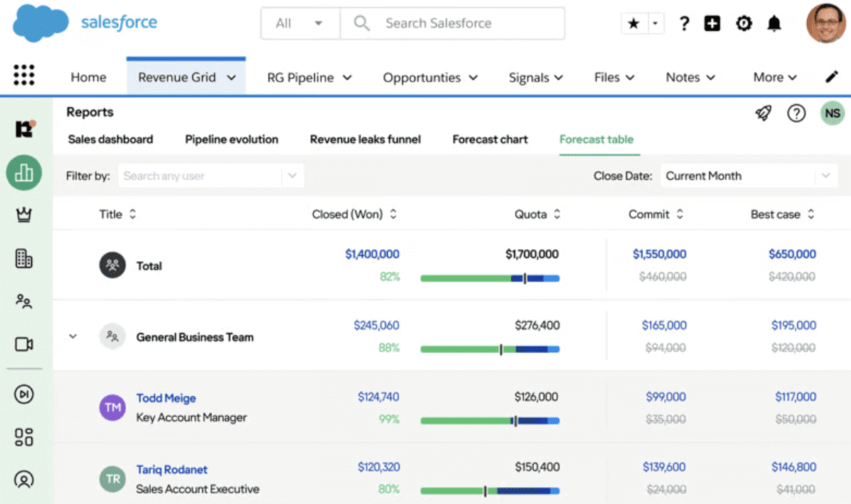Click the play-forward circle sidebar icon

(24, 394)
